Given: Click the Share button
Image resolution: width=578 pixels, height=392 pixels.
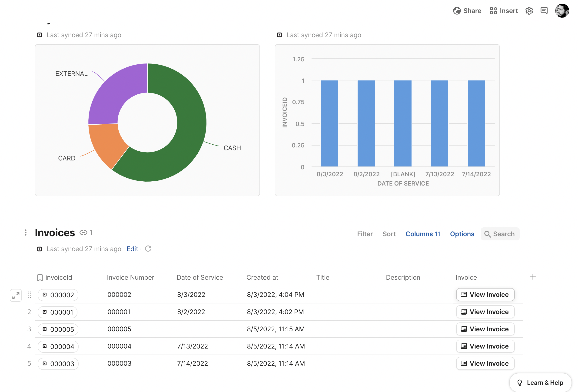Looking at the screenshot, I should pos(467,11).
